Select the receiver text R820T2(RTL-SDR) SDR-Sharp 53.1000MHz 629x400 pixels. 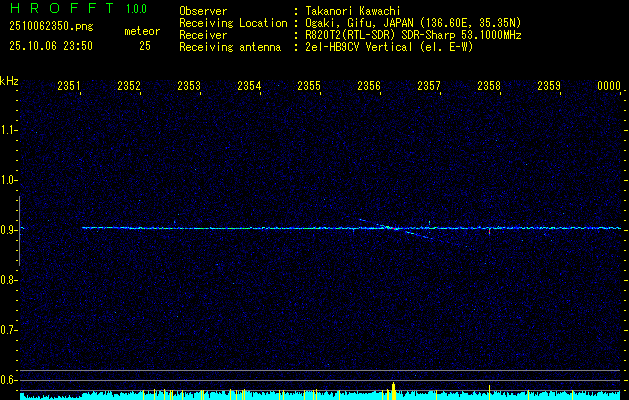413,35
